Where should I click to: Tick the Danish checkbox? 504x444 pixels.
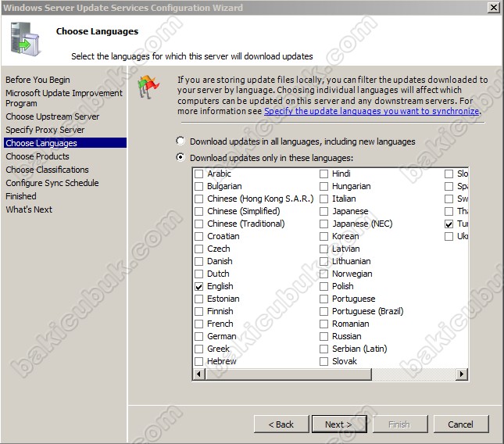(199, 261)
